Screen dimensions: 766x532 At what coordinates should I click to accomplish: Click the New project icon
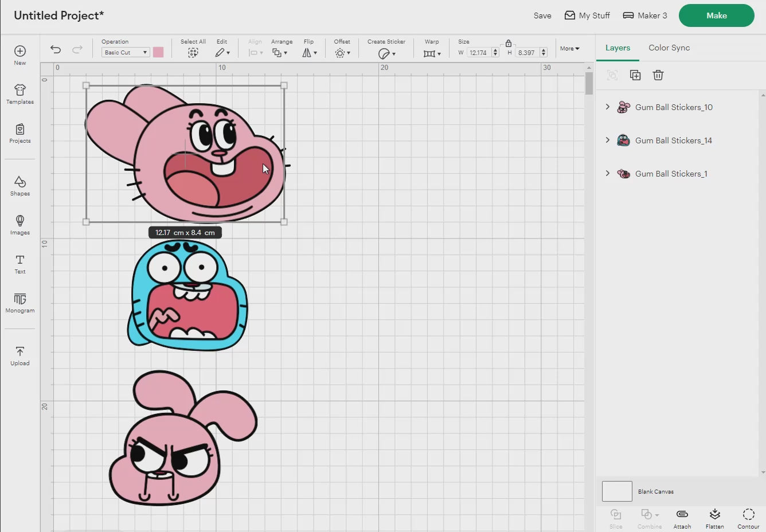tap(20, 55)
